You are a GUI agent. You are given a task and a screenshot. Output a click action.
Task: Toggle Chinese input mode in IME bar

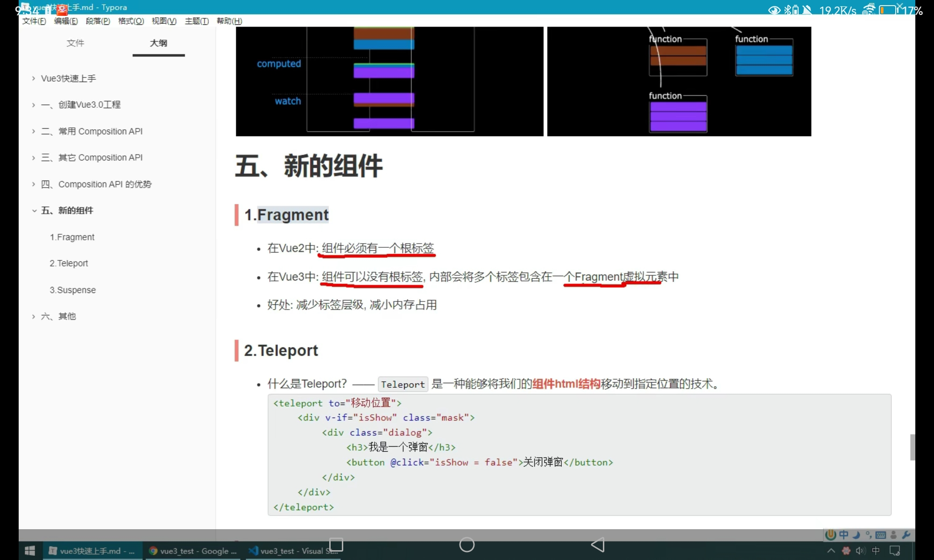pos(843,535)
